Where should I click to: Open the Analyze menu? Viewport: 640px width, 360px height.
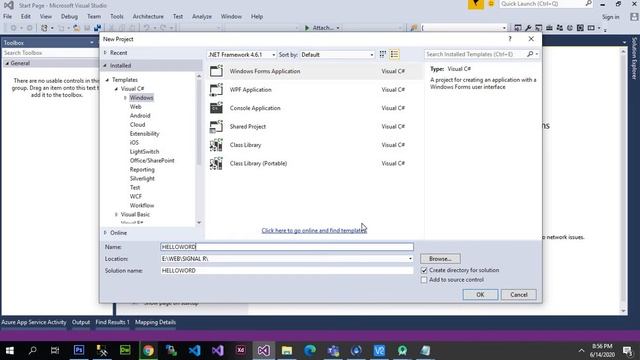[x=202, y=17]
